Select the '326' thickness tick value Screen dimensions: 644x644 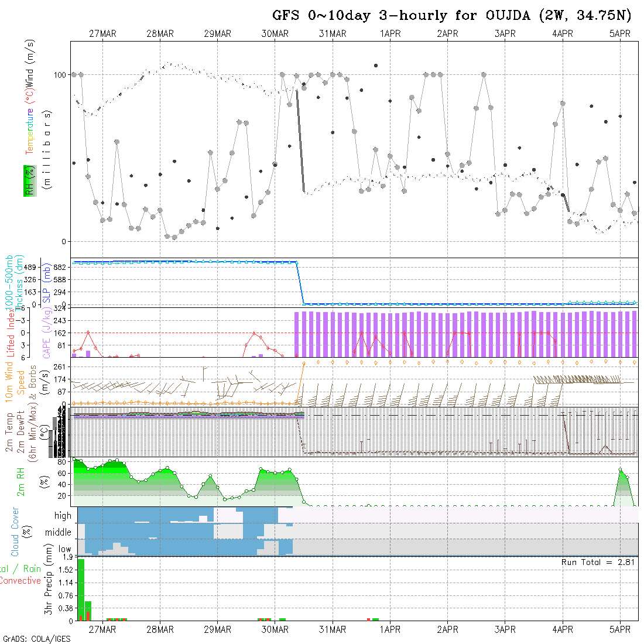(x=30, y=280)
